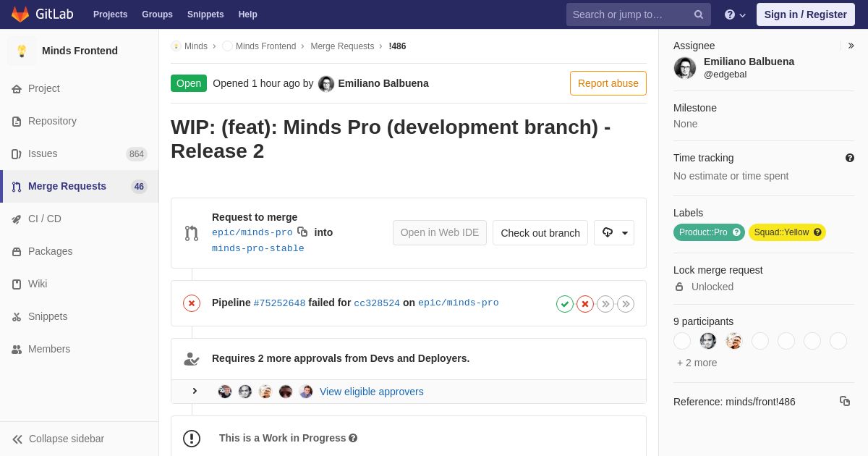The image size is (868, 456).
Task: Click Minds breadcrumb lightbulb icon
Action: [176, 46]
